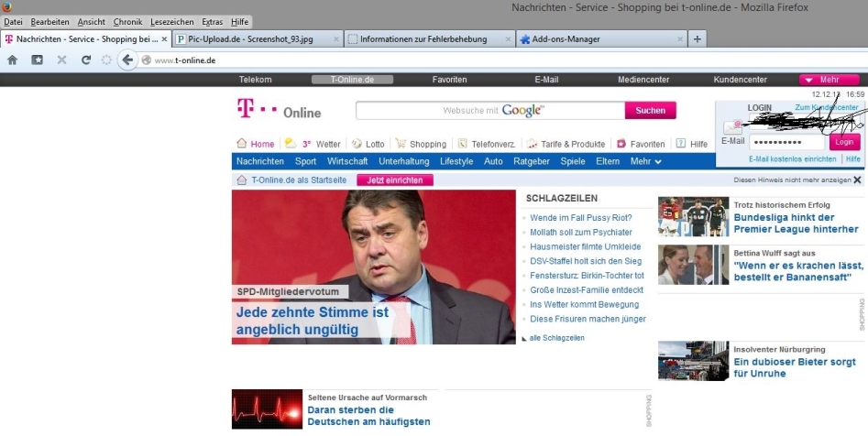Viewport: 868px width, 436px height.
Task: Click the Home house icon in site navigation
Action: pyautogui.click(x=241, y=143)
